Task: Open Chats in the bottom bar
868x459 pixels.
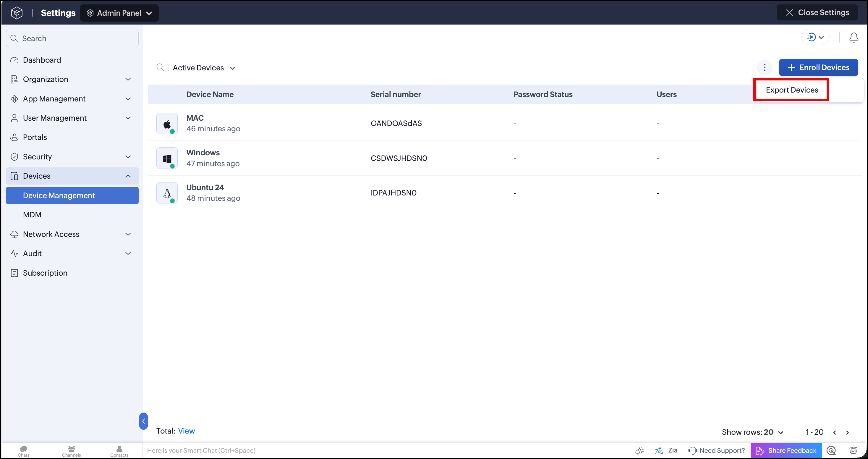Action: coord(24,451)
